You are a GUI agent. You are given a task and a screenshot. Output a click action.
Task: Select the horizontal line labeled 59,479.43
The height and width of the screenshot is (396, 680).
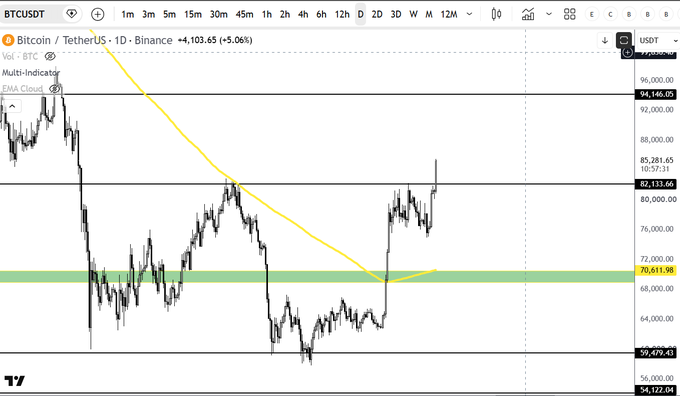point(317,353)
